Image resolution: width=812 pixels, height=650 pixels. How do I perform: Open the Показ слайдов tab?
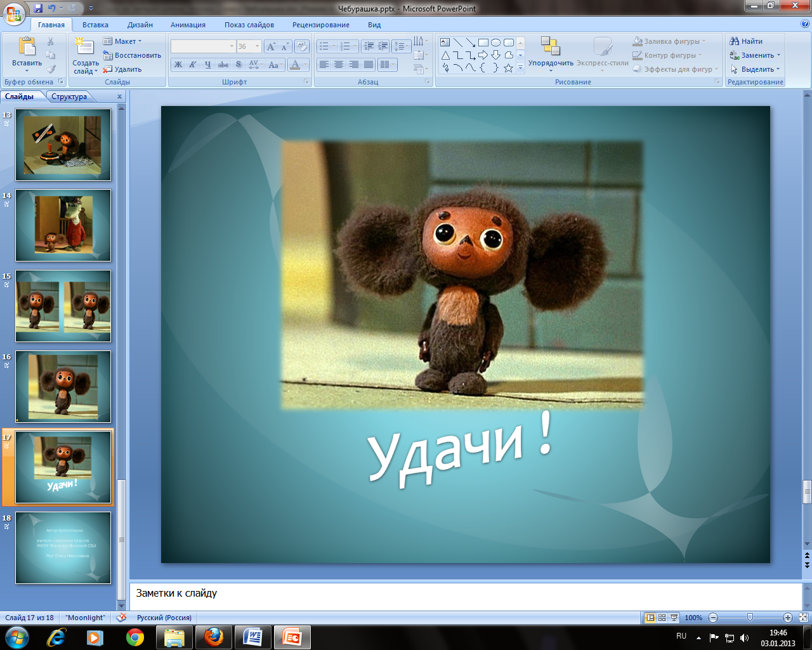[x=249, y=25]
